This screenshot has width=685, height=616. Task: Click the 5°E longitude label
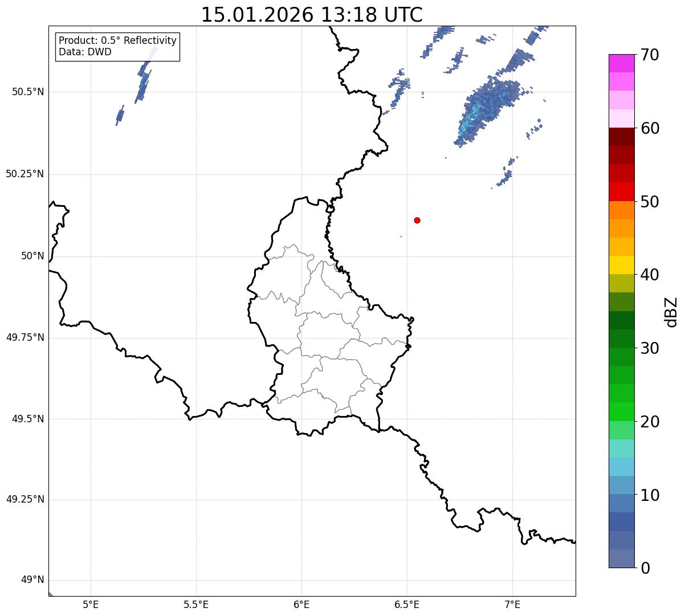coord(91,604)
